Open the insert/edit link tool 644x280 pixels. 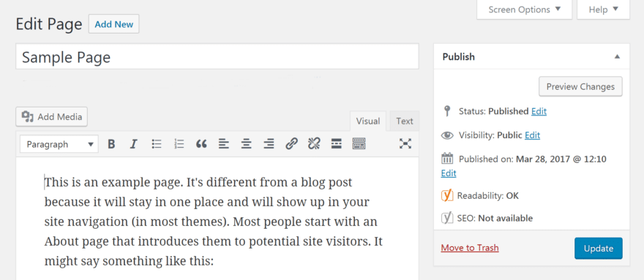pyautogui.click(x=291, y=144)
